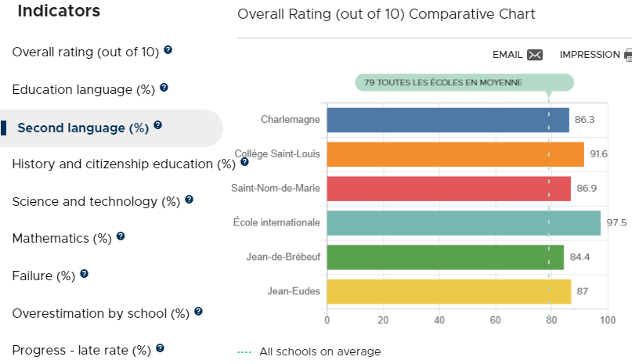Click the blue Charlemagne bar
Image resolution: width=632 pixels, height=364 pixels.
coord(448,120)
